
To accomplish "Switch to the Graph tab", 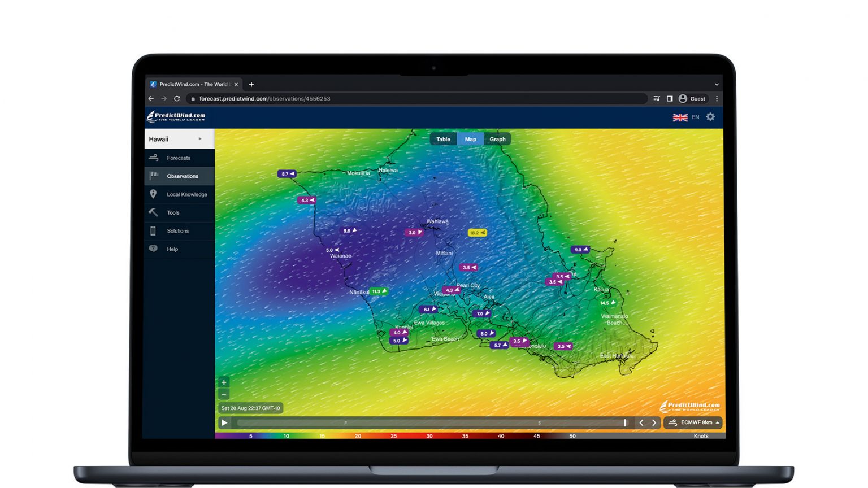I will [497, 139].
